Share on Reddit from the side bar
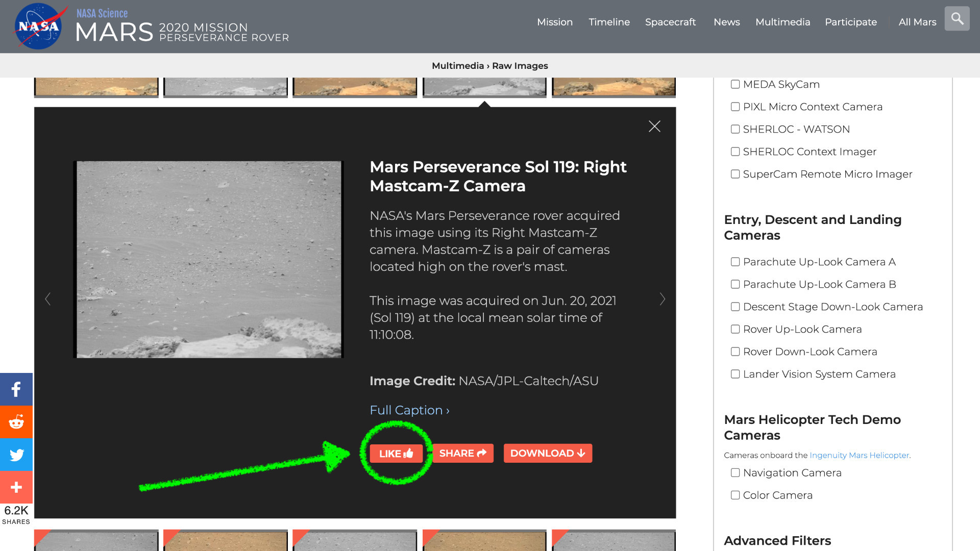 point(16,422)
